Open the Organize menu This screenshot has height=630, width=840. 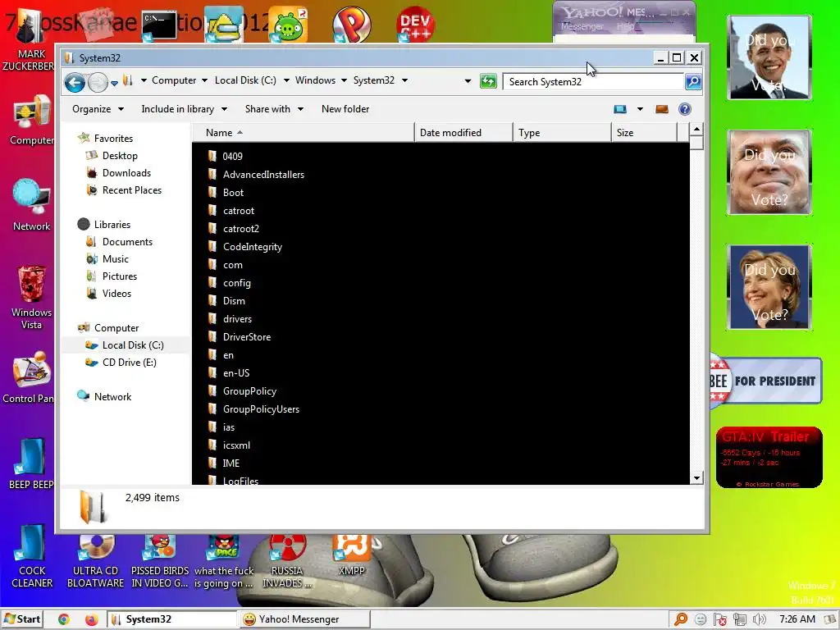[x=98, y=109]
